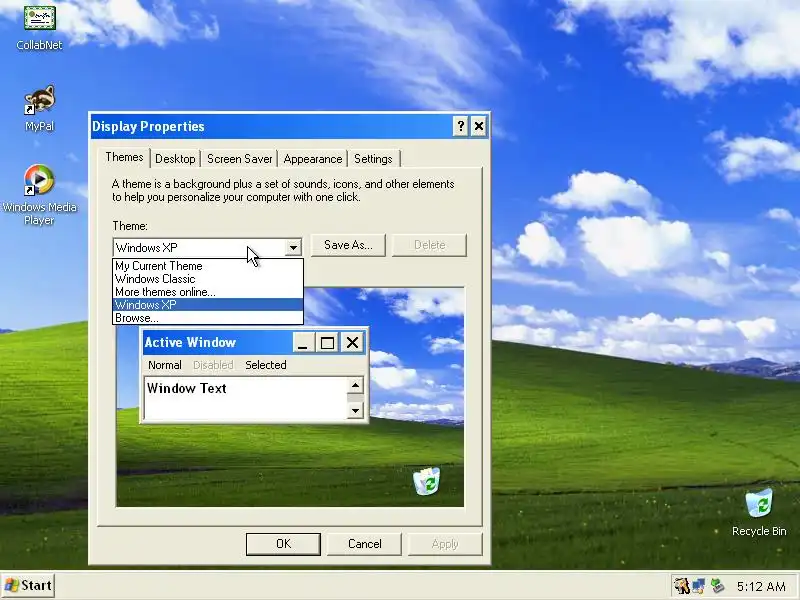This screenshot has height=600, width=800.
Task: Open the Start menu
Action: pos(28,585)
